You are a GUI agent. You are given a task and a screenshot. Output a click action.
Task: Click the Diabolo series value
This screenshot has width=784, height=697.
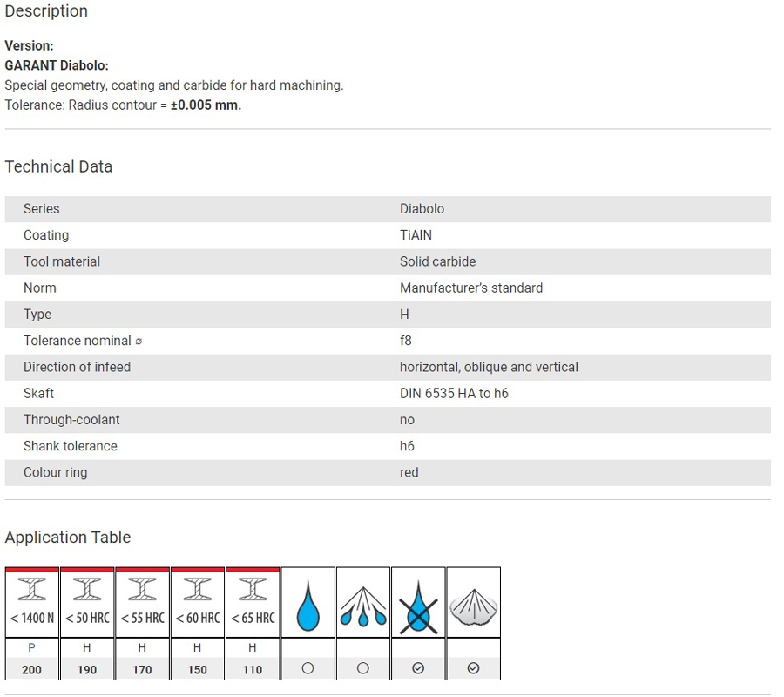click(422, 209)
